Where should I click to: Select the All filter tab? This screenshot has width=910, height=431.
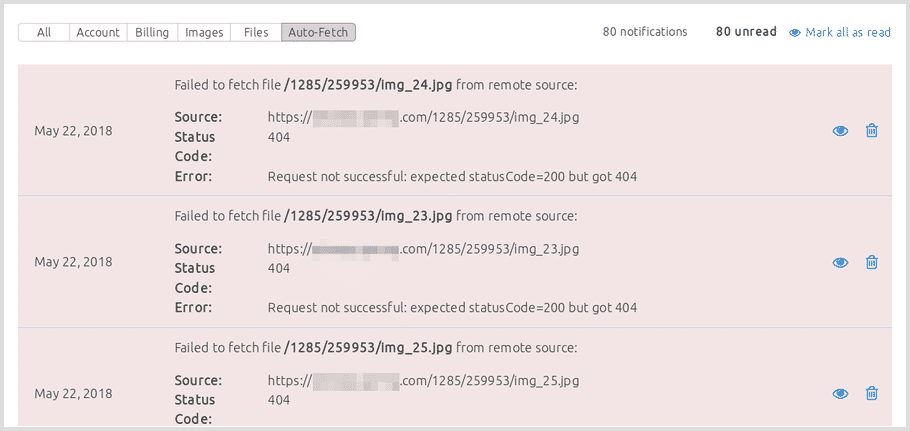pyautogui.click(x=44, y=32)
